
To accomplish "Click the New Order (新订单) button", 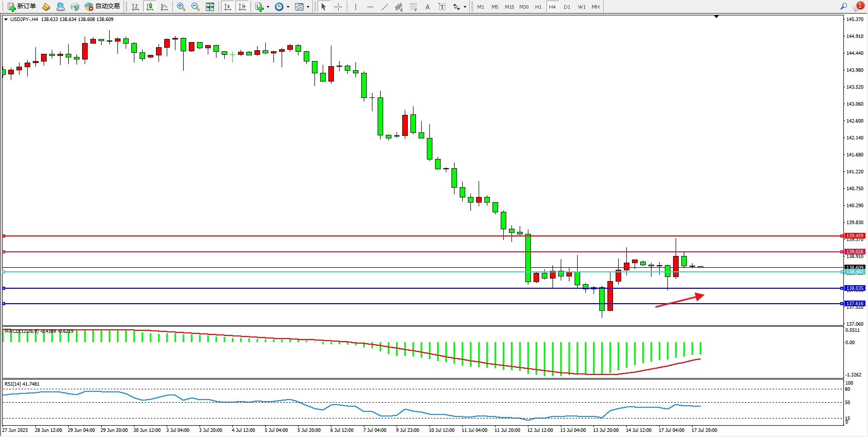I will [x=22, y=7].
